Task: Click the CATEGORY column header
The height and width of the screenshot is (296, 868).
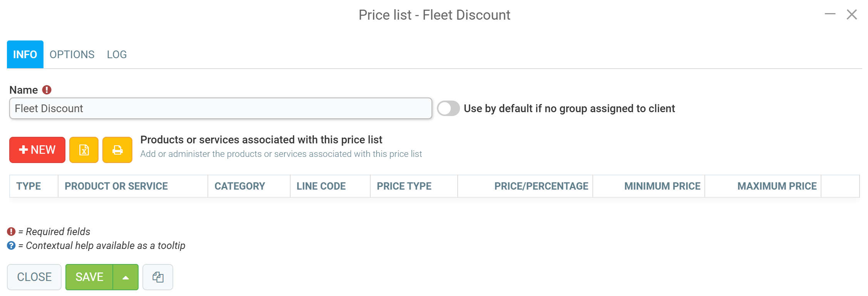Action: [239, 186]
